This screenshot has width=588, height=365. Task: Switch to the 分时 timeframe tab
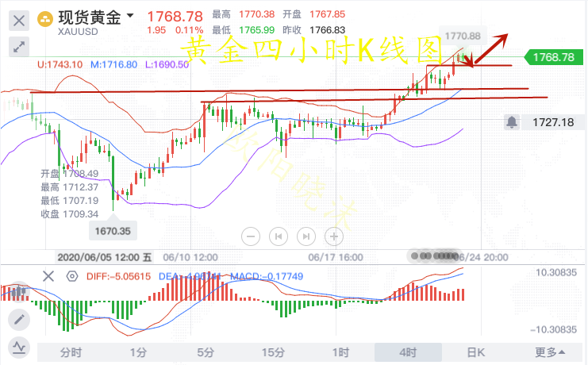[x=71, y=352]
